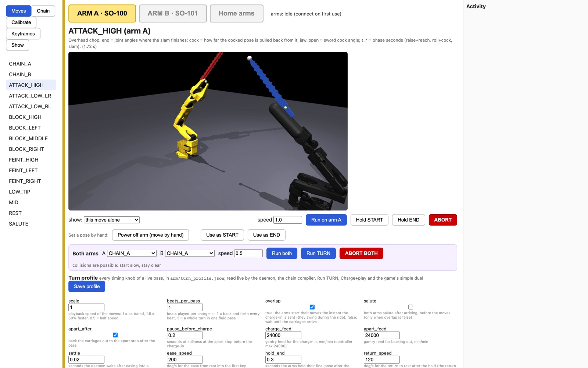Click the pause_before_charge input field
588x368 pixels.
click(185, 335)
